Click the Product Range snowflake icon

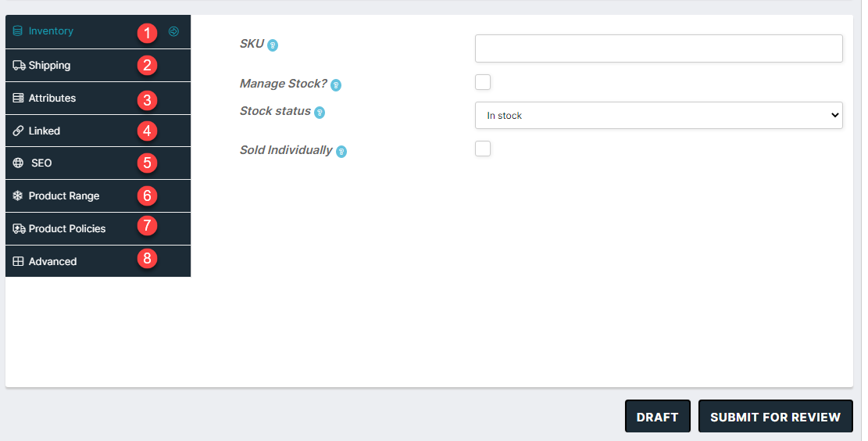tap(18, 195)
